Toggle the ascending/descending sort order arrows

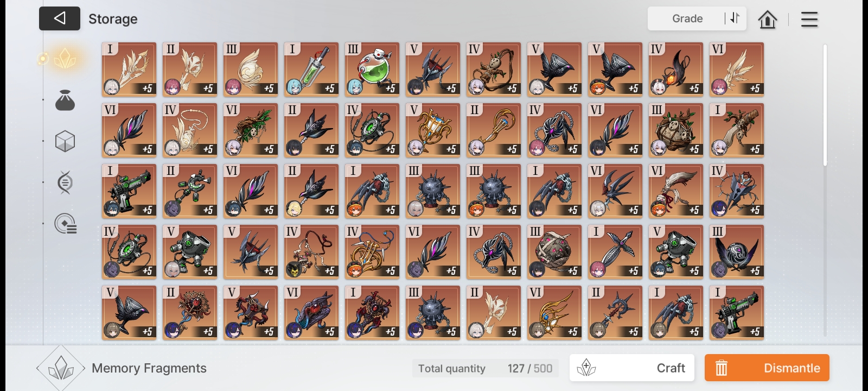click(x=735, y=18)
